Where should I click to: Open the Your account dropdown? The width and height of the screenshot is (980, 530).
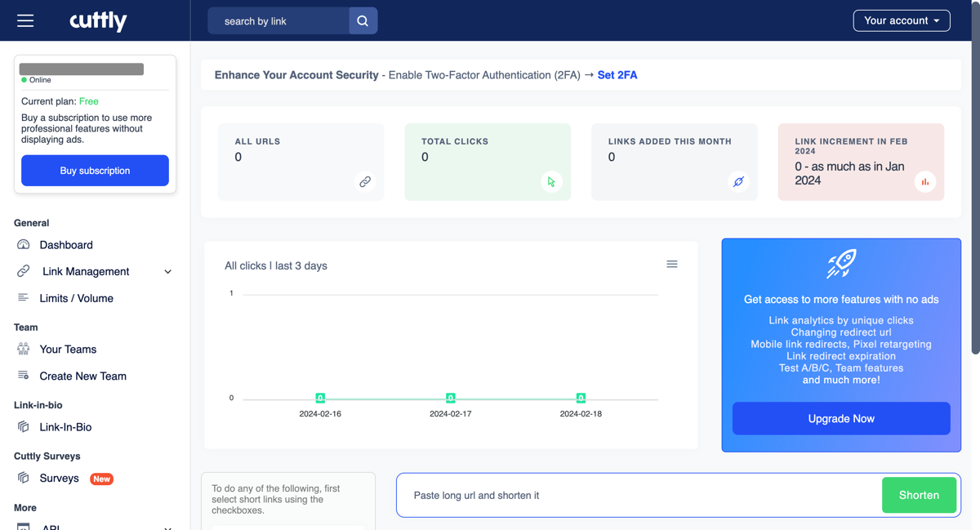coord(901,20)
